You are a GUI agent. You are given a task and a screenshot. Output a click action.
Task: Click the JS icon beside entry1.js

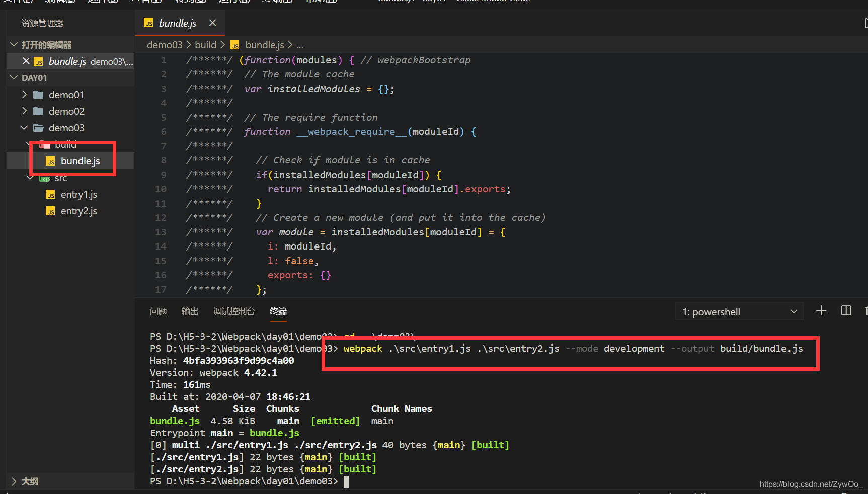[50, 195]
